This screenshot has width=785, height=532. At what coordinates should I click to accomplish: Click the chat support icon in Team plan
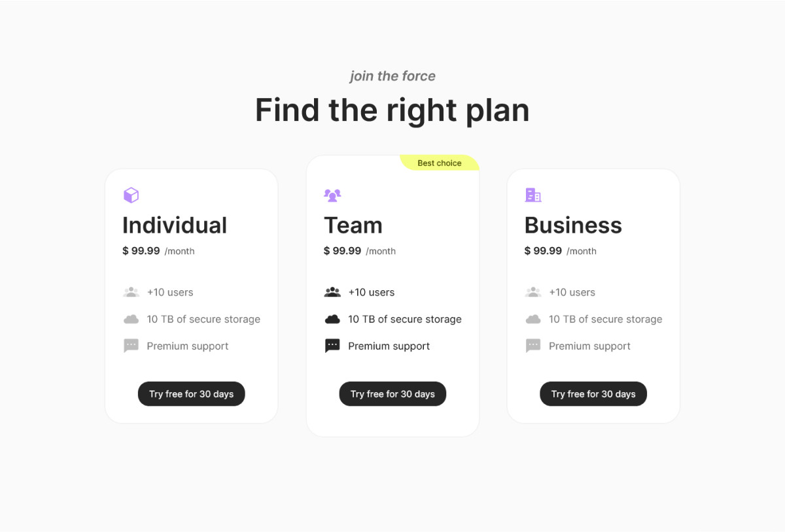point(332,346)
